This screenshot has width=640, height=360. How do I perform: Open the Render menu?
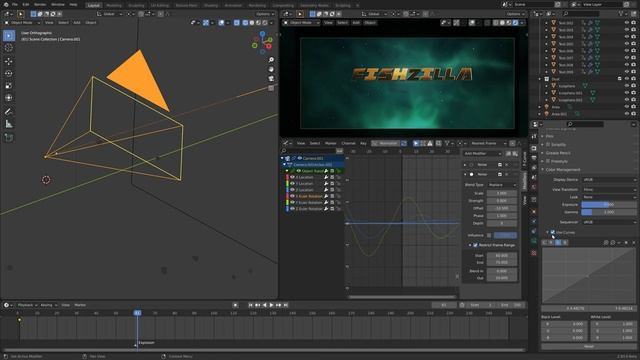coord(40,4)
